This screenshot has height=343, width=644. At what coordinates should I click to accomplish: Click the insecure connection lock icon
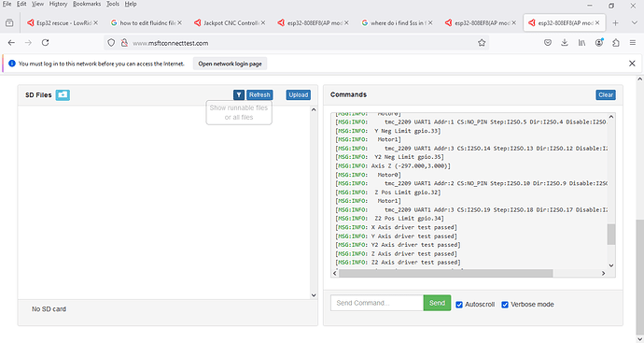(124, 43)
